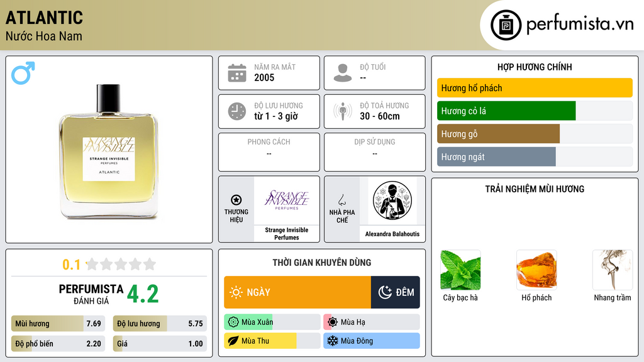Click the Mùa Đông season bar

pos(372,341)
